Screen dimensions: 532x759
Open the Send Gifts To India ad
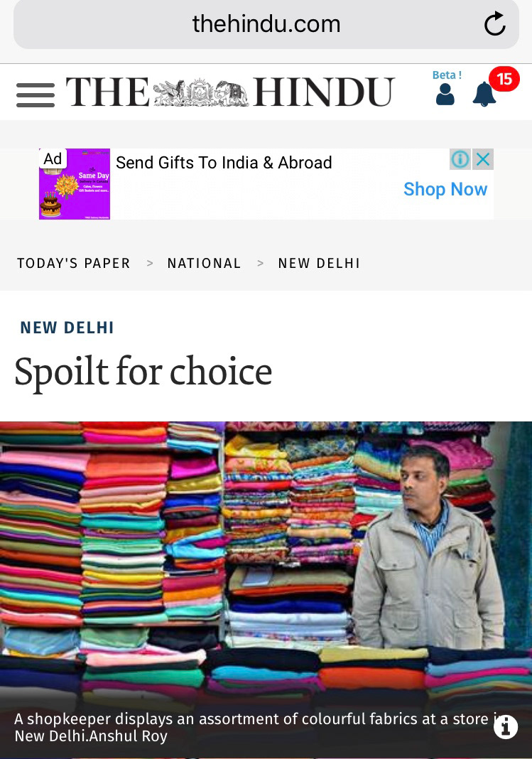(x=224, y=163)
